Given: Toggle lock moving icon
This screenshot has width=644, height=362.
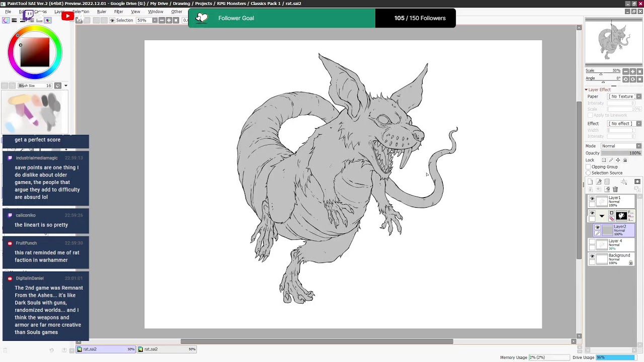Looking at the screenshot, I should click(x=618, y=160).
